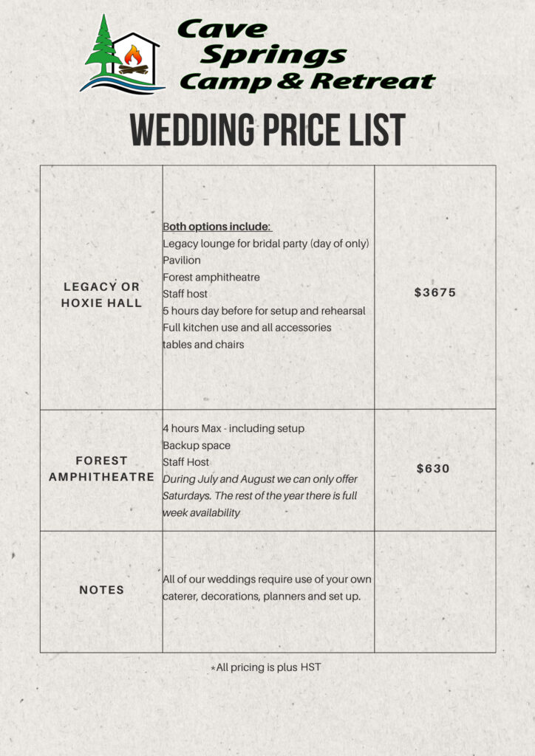Click the Wedding Price List heading

point(267,131)
